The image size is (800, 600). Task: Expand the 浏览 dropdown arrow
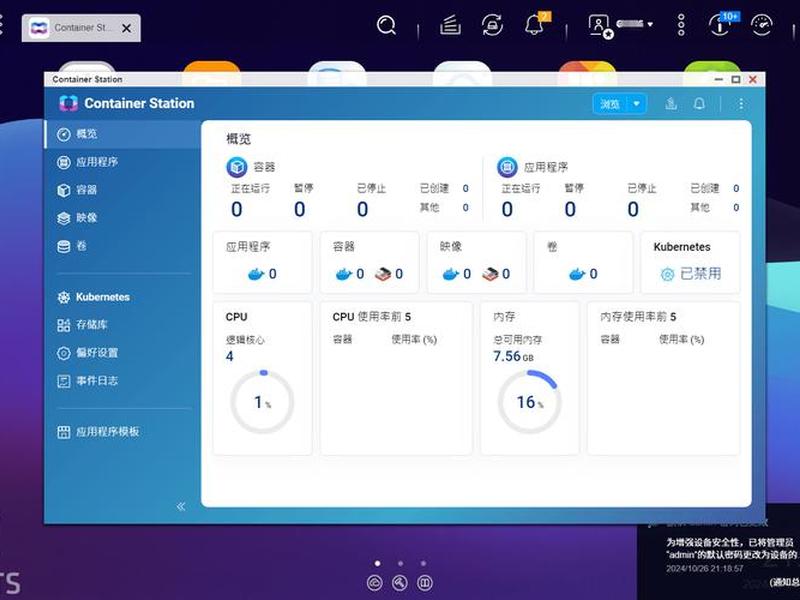pyautogui.click(x=637, y=104)
